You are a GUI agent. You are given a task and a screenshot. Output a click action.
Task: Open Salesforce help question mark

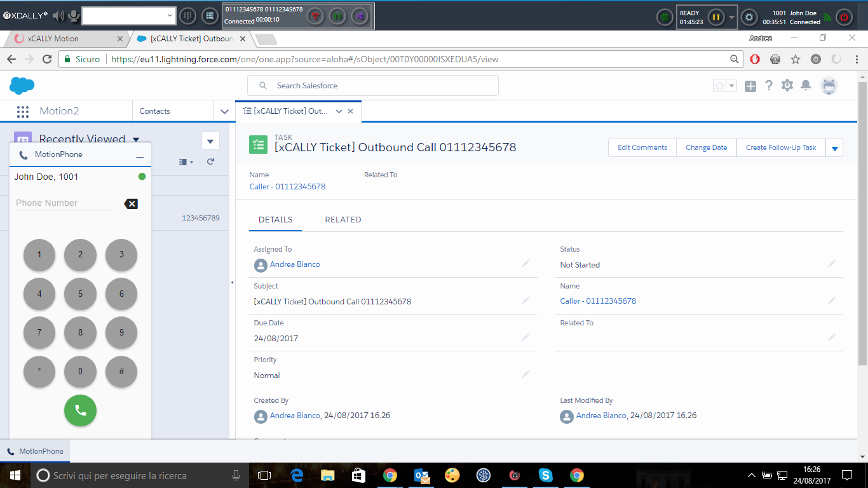769,85
